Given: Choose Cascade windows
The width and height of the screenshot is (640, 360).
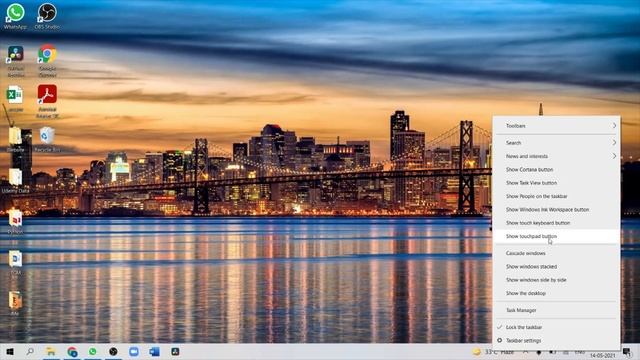Looking at the screenshot, I should (556, 253).
